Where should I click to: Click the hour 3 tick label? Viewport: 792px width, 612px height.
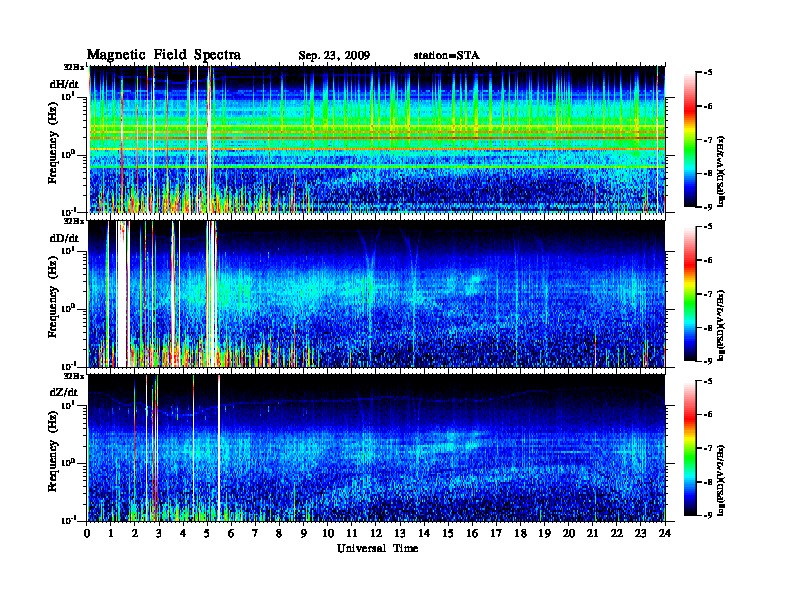[159, 534]
